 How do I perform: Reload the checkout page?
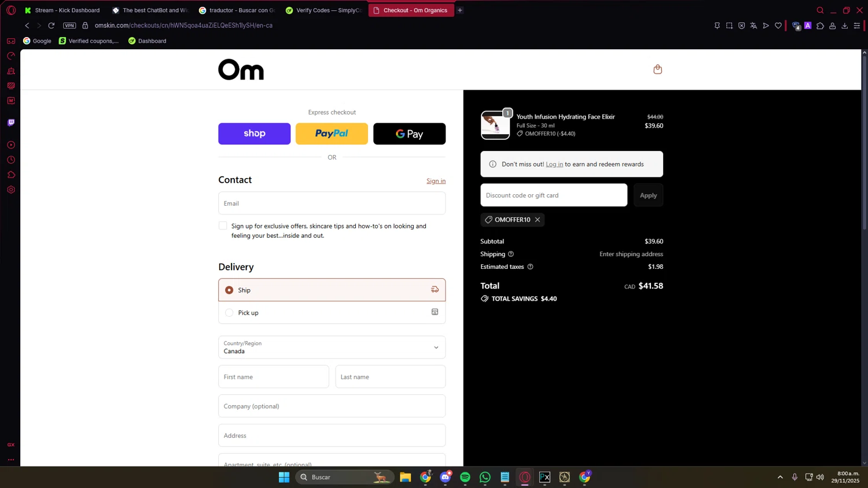(52, 25)
